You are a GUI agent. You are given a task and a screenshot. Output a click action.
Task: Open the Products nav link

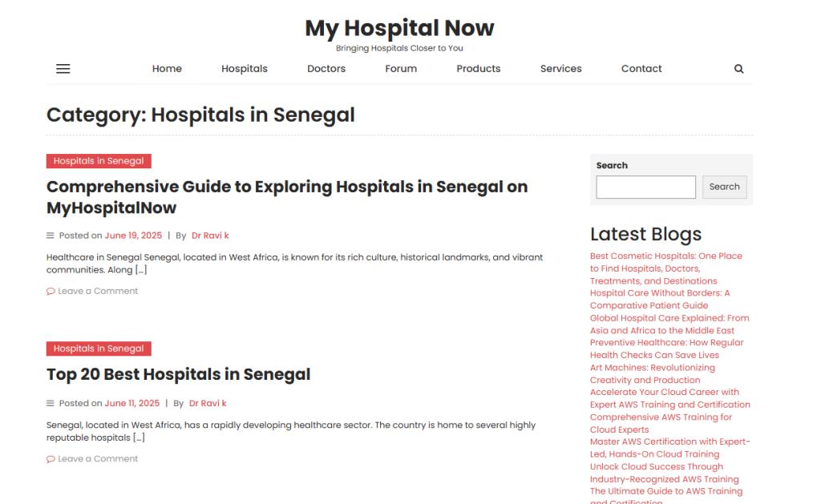pyautogui.click(x=479, y=69)
